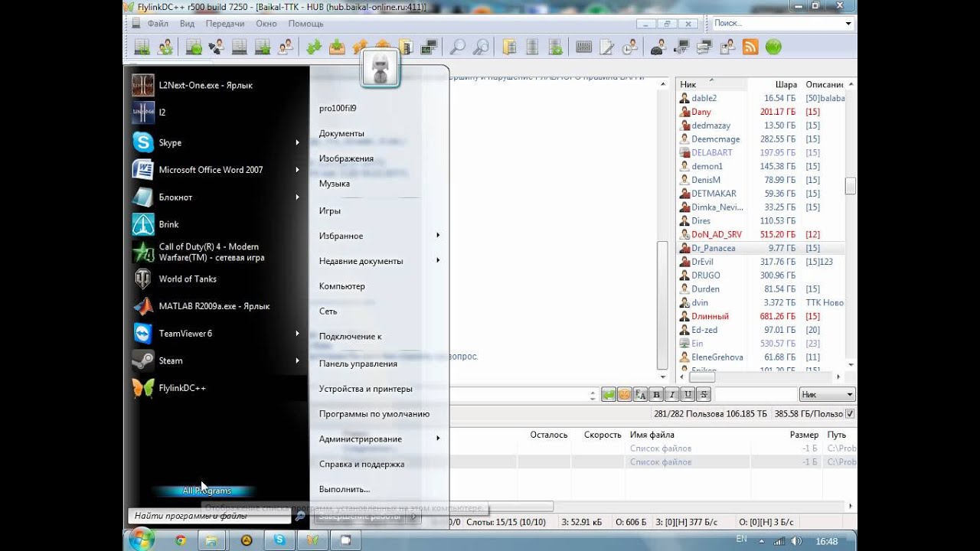Click the Найти программы и файлы field

click(209, 517)
